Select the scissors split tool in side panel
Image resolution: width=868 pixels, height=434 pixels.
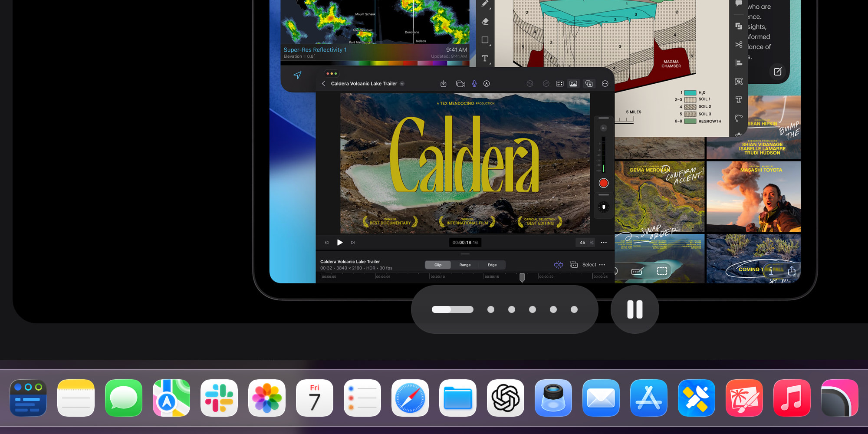(739, 44)
